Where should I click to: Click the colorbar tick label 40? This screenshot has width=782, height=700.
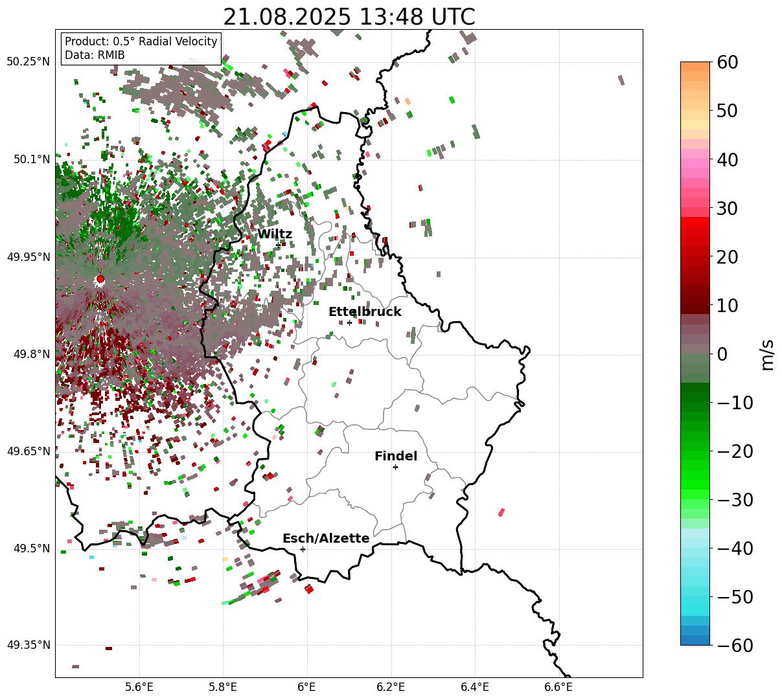coord(726,159)
